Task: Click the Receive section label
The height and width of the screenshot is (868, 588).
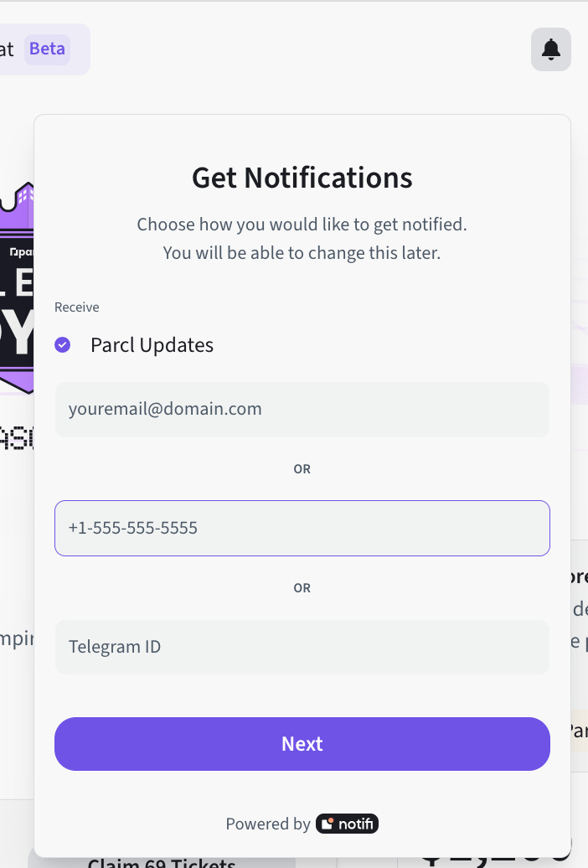Action: tap(77, 307)
